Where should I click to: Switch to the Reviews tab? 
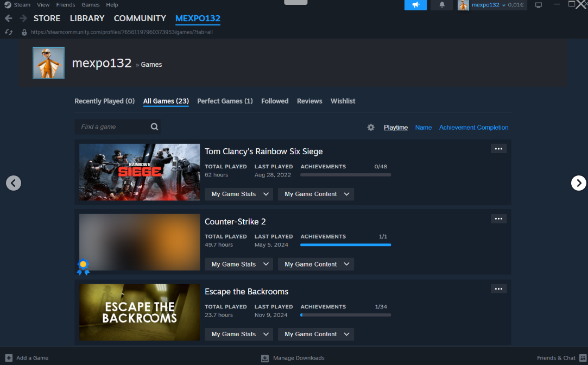[x=309, y=101]
